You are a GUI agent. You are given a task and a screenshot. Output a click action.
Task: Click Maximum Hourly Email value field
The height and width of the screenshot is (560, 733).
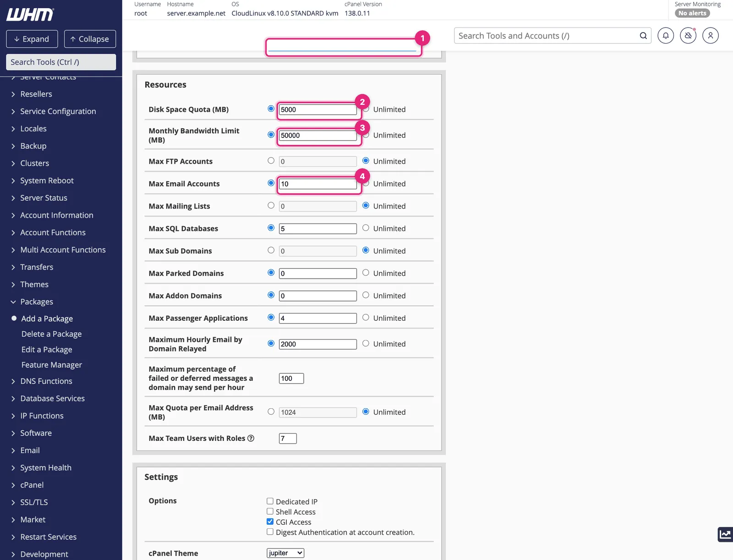click(318, 344)
